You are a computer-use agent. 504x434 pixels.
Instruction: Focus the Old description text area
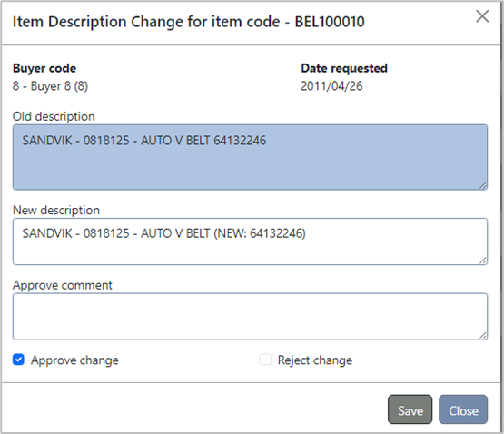click(250, 157)
